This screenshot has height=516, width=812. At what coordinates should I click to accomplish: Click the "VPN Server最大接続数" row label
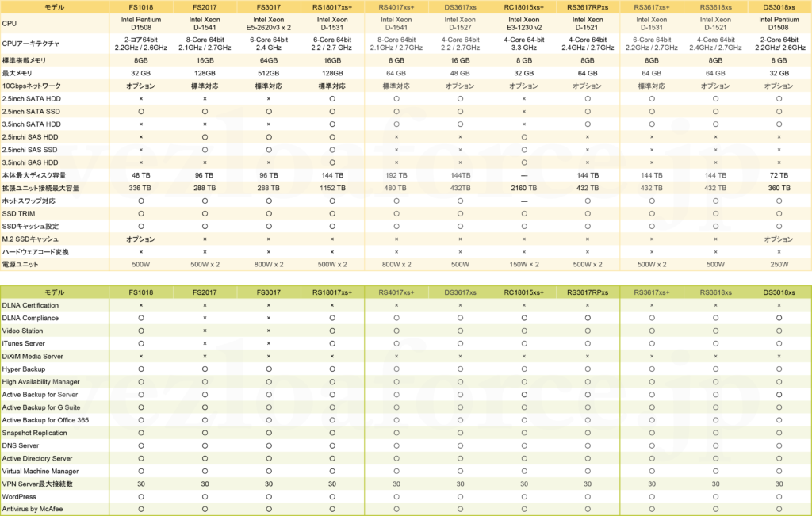[37, 484]
